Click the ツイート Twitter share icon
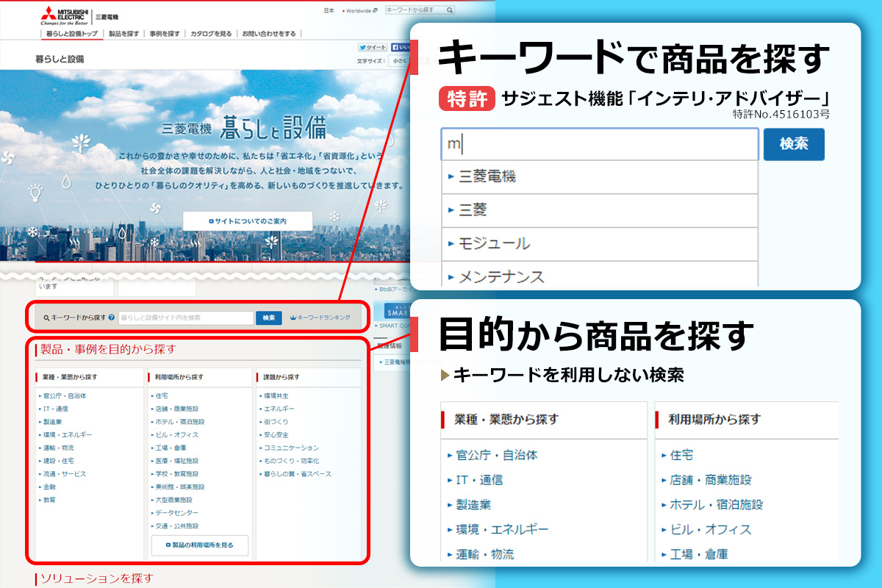The width and height of the screenshot is (882, 588). [x=362, y=46]
